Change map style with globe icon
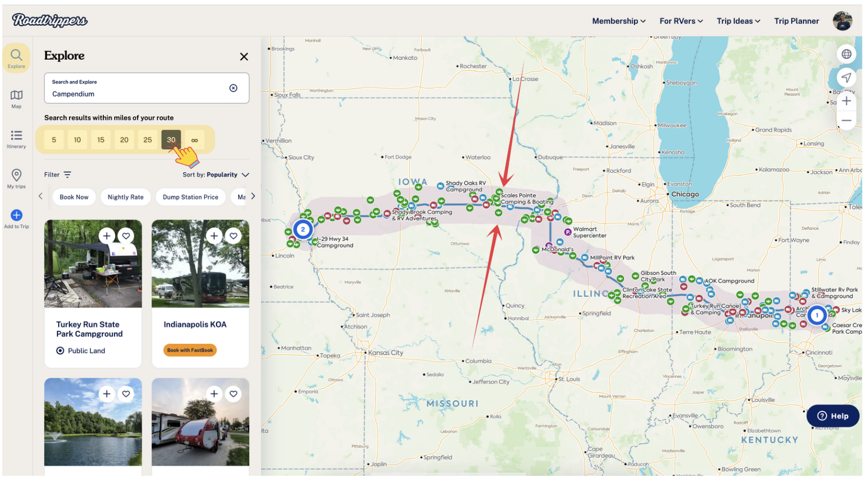The height and width of the screenshot is (482, 868). click(846, 54)
